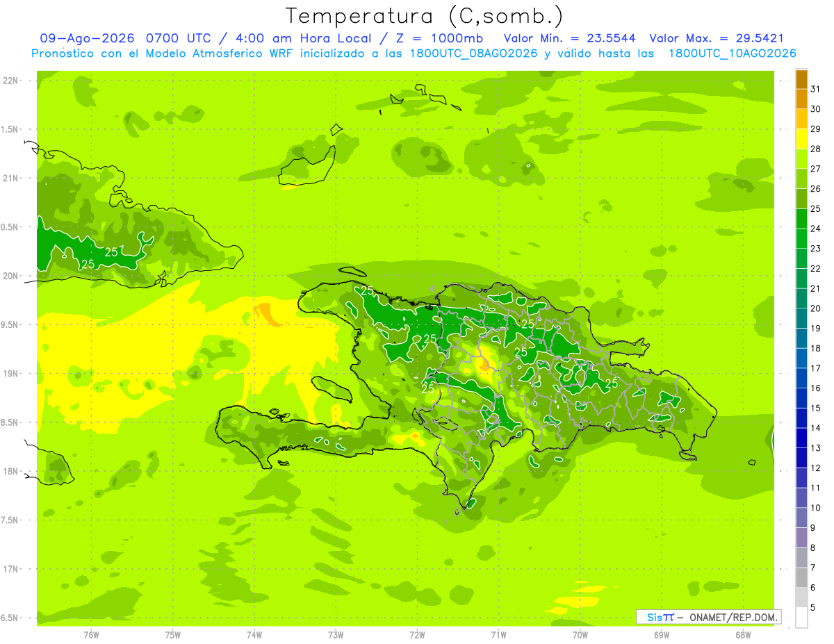
Task: Click the '20N' latitude label
Action: click(x=10, y=276)
